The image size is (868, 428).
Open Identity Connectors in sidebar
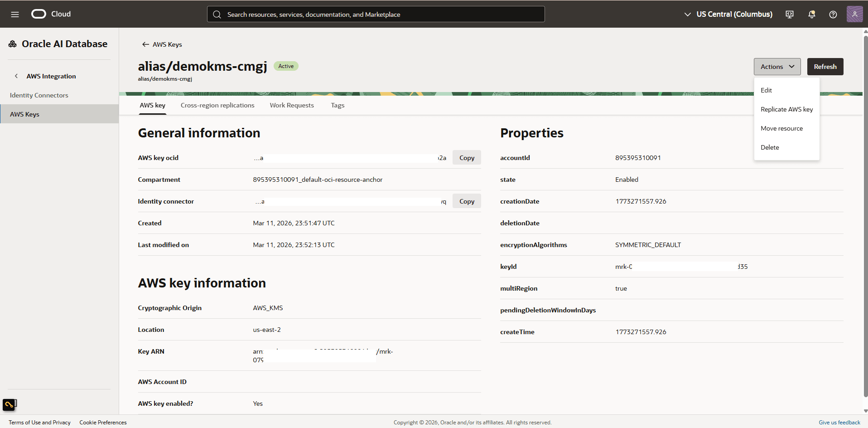pos(59,95)
